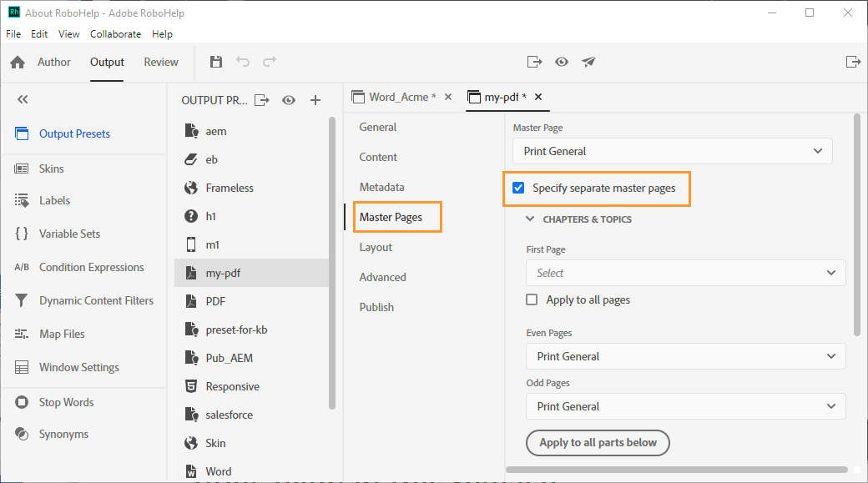Click the Apply to all parts below button
The height and width of the screenshot is (483, 868).
598,442
